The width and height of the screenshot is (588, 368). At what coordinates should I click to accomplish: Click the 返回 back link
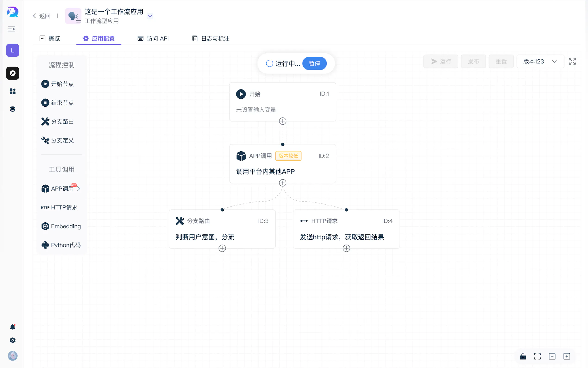click(42, 16)
